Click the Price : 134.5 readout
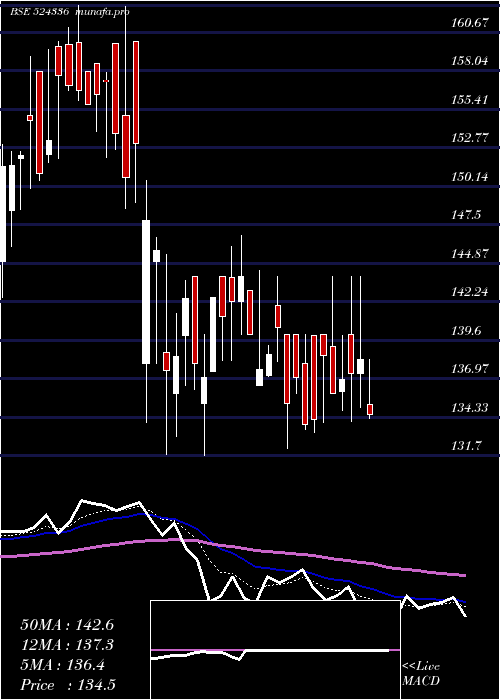This screenshot has width=500, height=700. click(x=66, y=685)
